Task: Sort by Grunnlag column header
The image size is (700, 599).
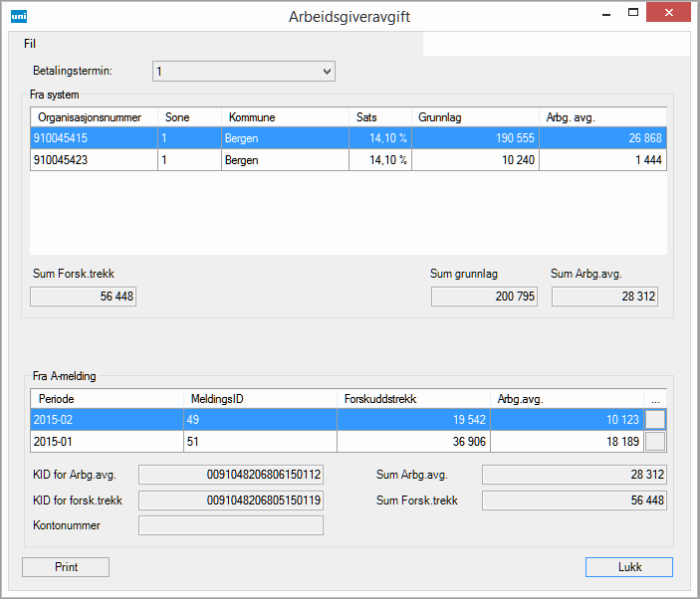Action: coord(476,117)
